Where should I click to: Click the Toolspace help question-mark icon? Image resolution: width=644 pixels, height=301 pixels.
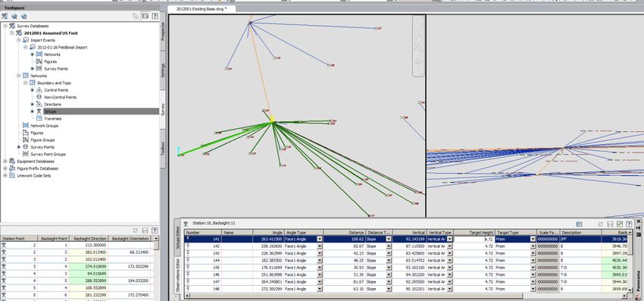155,16
